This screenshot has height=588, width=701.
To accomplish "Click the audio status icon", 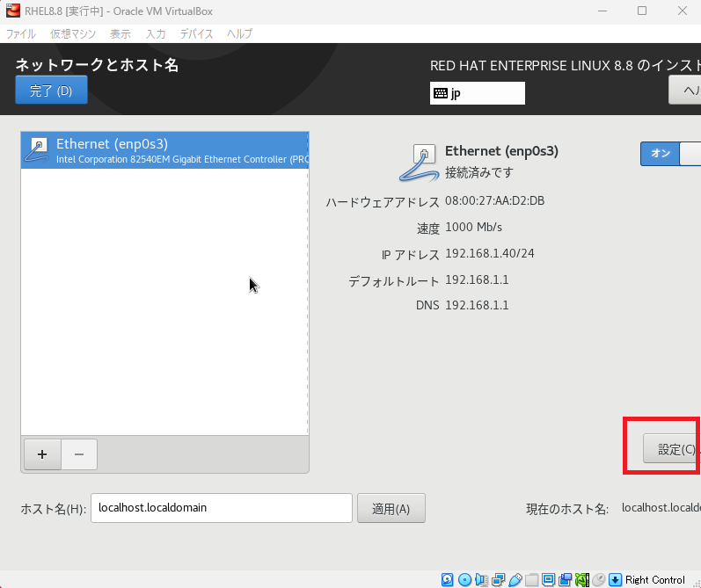I will [481, 579].
